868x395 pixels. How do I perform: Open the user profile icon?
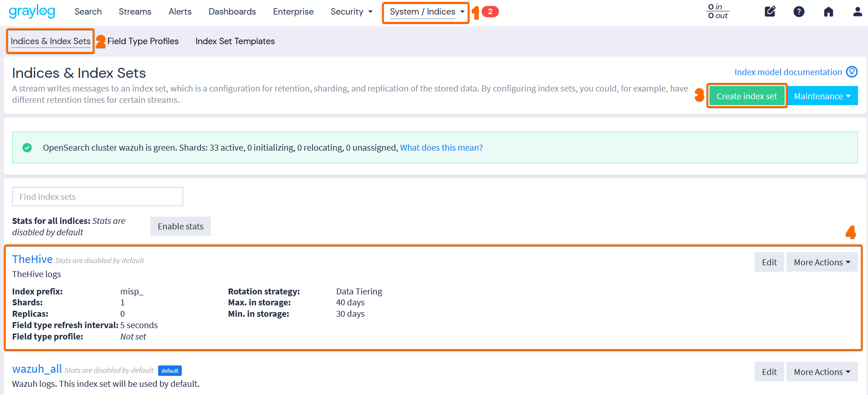pos(858,11)
